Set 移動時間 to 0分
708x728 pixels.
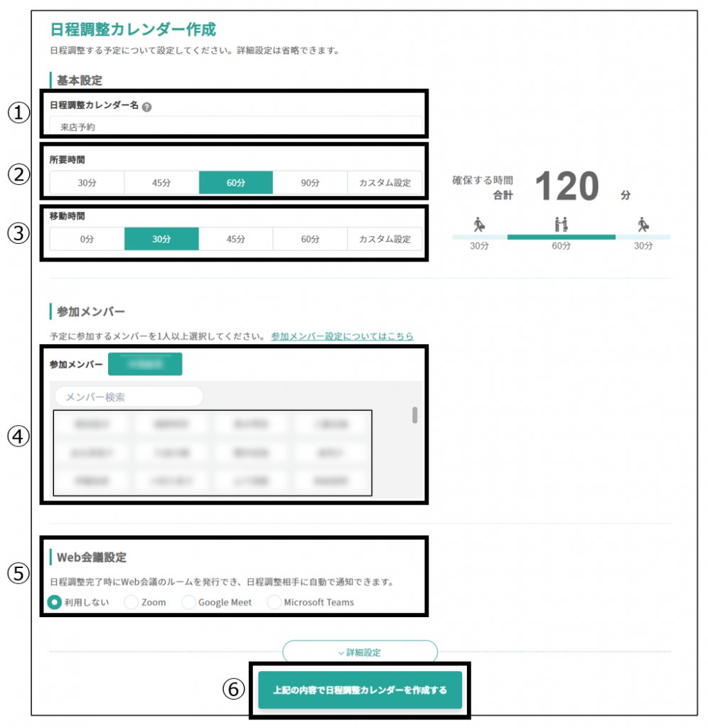[87, 239]
